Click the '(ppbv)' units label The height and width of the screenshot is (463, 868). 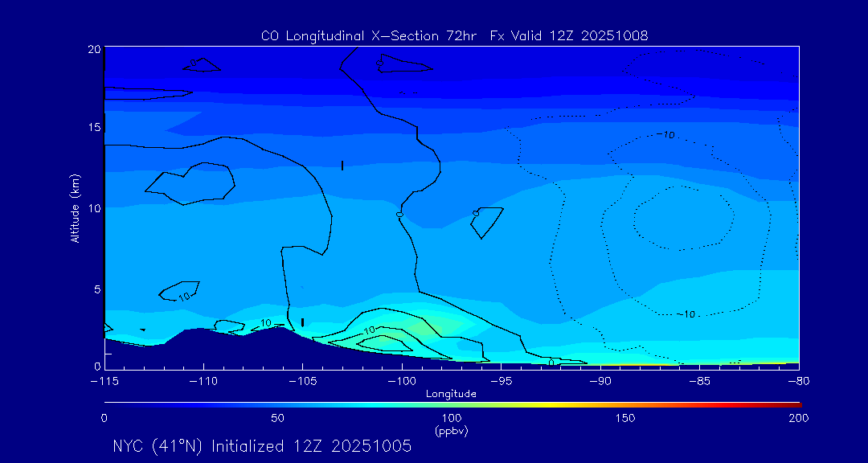(x=451, y=430)
